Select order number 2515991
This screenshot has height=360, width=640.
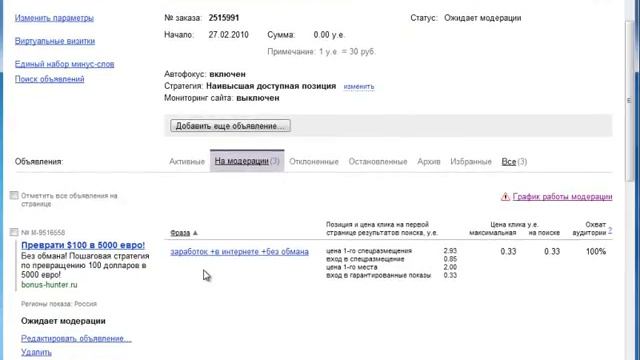pyautogui.click(x=224, y=18)
